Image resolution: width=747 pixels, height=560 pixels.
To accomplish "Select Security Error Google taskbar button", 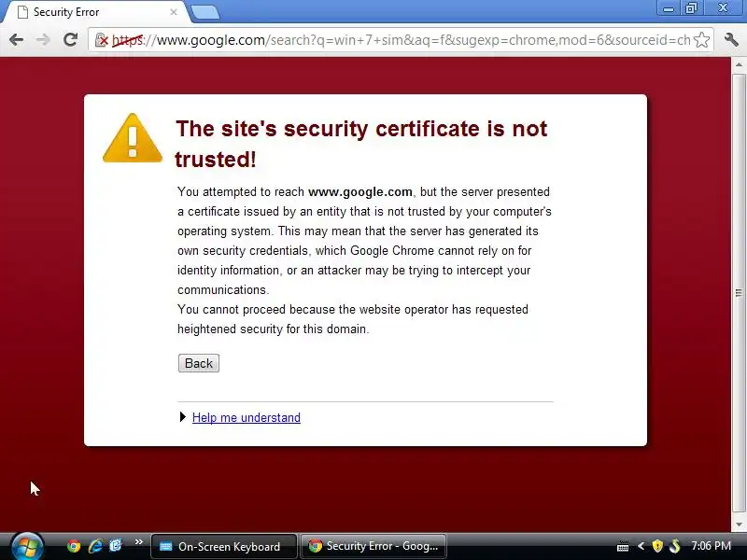I will tap(373, 546).
